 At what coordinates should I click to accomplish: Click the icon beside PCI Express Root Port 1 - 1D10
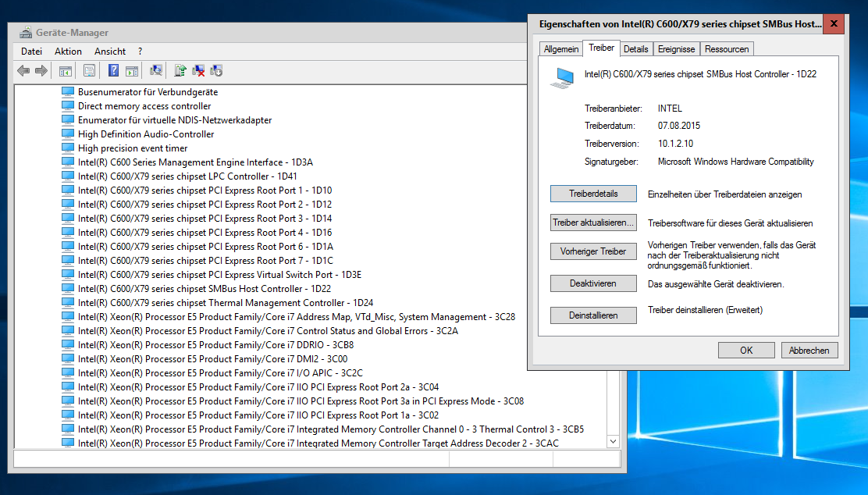pyautogui.click(x=68, y=190)
